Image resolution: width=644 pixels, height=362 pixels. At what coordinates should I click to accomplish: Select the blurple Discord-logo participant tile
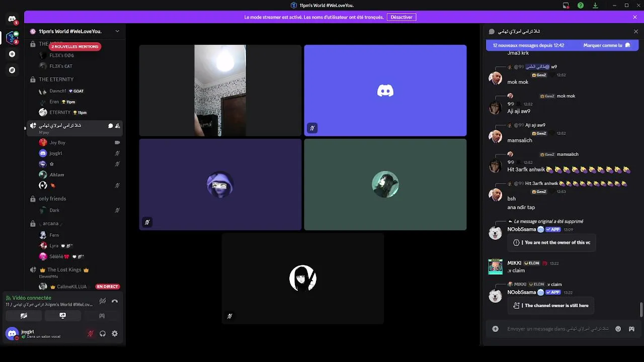[x=385, y=90]
